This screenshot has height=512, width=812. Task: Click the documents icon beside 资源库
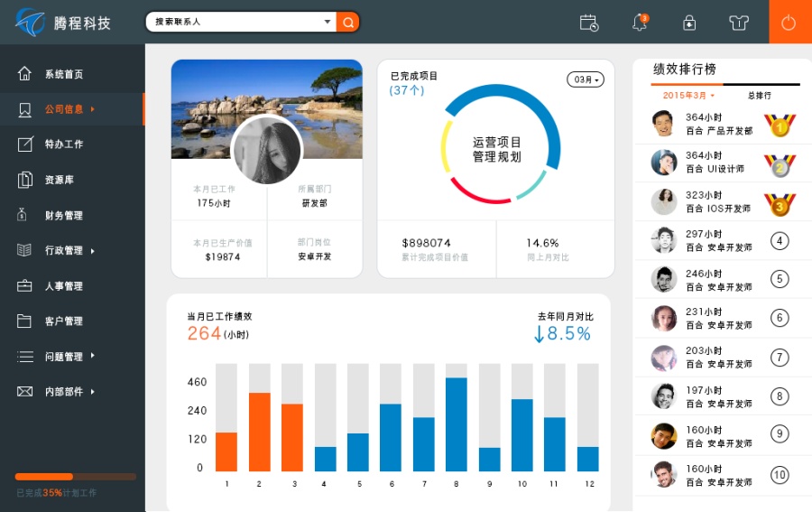[25, 180]
